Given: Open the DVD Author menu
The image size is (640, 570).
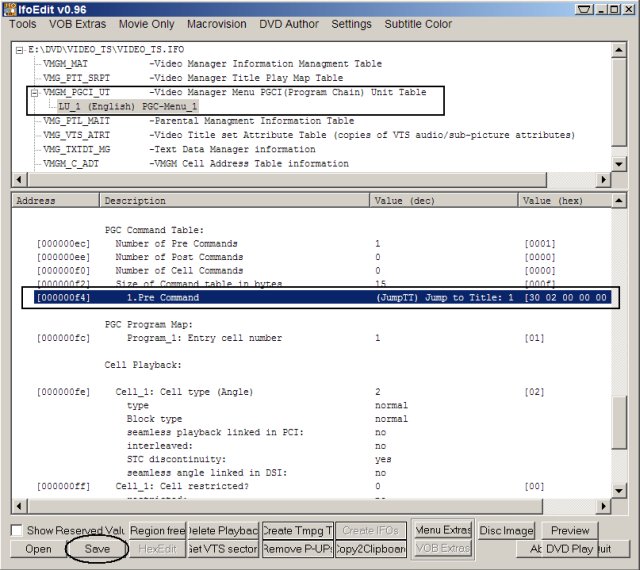Looking at the screenshot, I should (289, 24).
